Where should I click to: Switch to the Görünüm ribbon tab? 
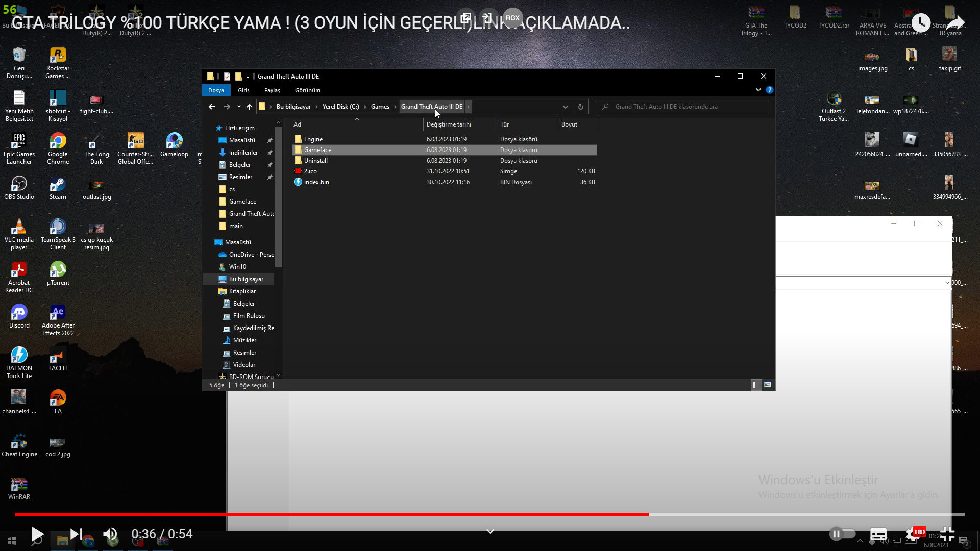point(307,90)
